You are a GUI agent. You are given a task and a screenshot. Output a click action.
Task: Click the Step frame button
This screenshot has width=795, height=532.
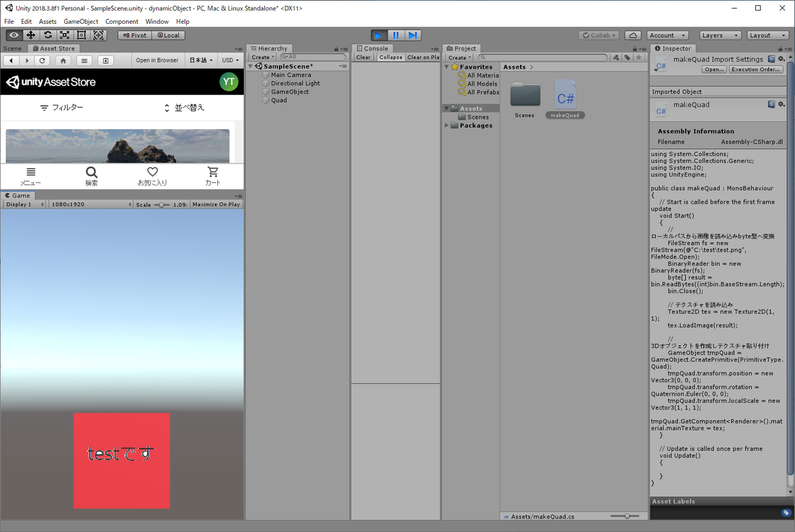[x=413, y=35]
